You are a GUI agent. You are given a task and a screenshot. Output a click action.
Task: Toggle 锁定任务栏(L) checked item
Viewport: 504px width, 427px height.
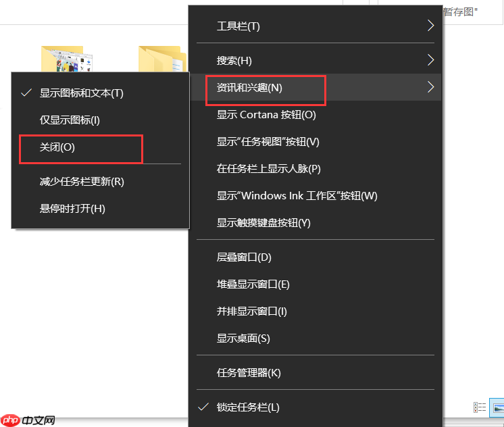(x=316, y=407)
